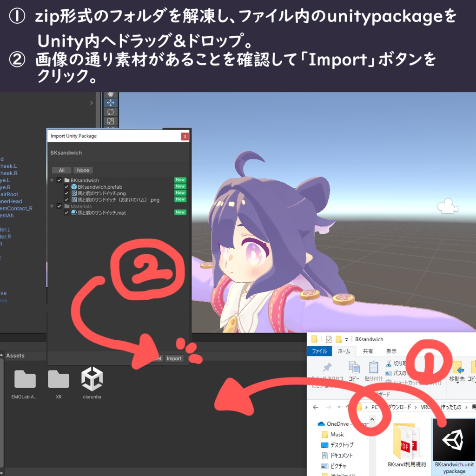Open the ファイル tab in Explorer
Screen dimensions: 476x476
(319, 351)
